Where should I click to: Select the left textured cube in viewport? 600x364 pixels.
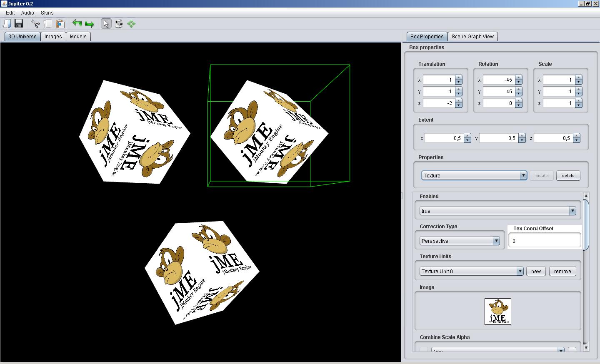135,132
